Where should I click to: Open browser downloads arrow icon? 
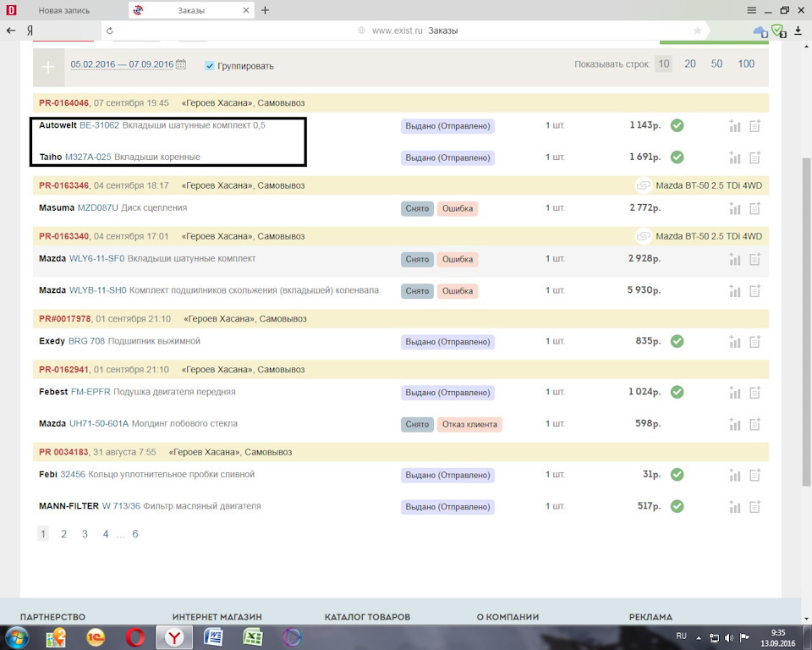tap(798, 30)
